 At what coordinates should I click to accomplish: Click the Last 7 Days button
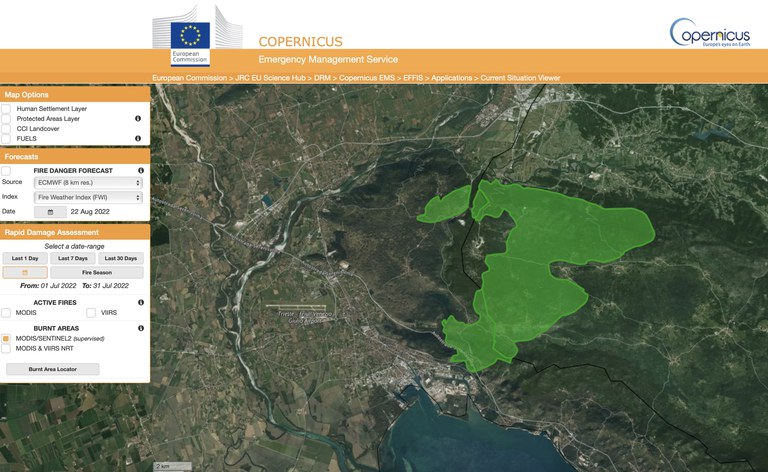[x=75, y=258]
